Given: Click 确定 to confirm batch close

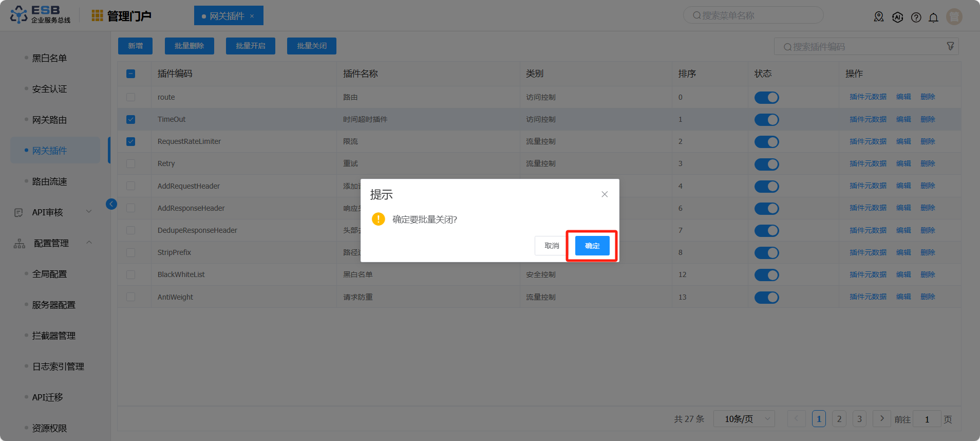Looking at the screenshot, I should [592, 246].
